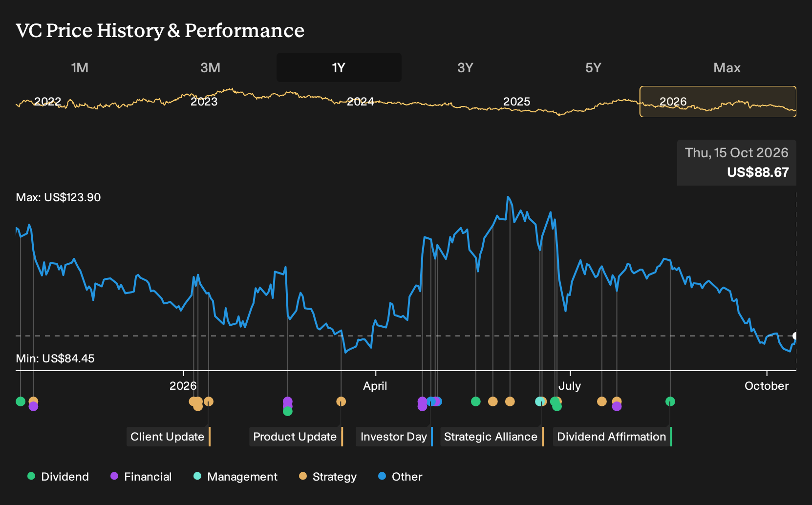812x505 pixels.
Task: Toggle the Management legend filter
Action: [x=235, y=477]
